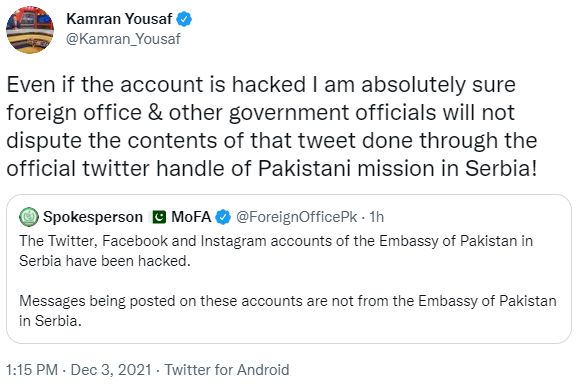Click the Twitter for Android source label
The width and height of the screenshot is (578, 388).
(227, 370)
